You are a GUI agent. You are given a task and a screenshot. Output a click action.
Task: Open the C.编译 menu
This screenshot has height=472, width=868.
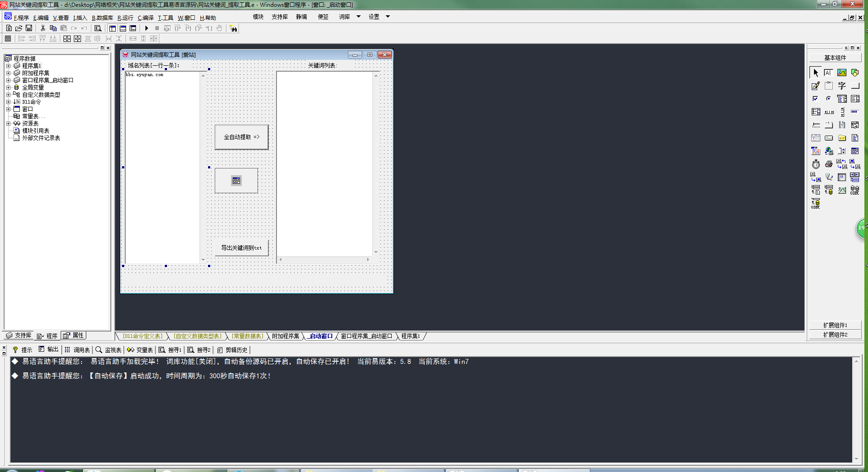tap(145, 18)
